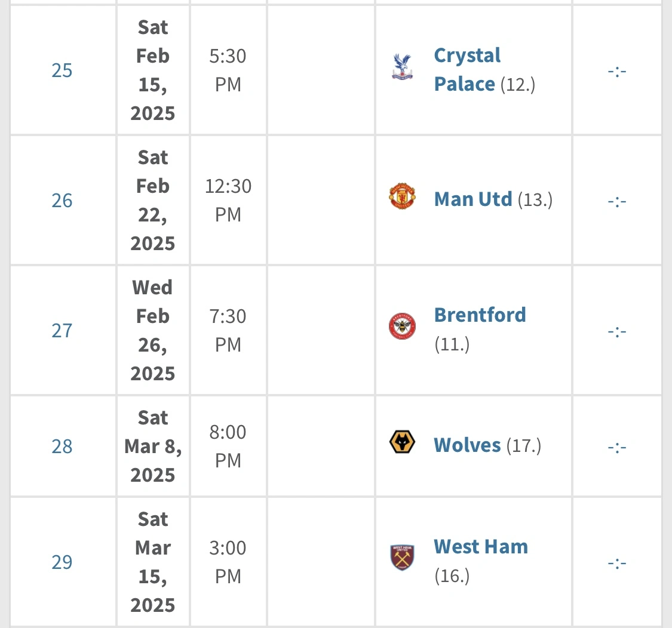Image resolution: width=672 pixels, height=628 pixels.
Task: Open matchday 25 link
Action: (62, 70)
